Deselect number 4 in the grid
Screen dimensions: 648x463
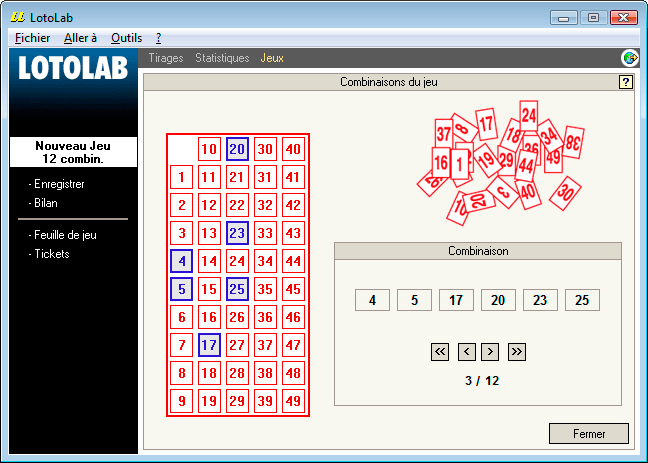tap(181, 261)
